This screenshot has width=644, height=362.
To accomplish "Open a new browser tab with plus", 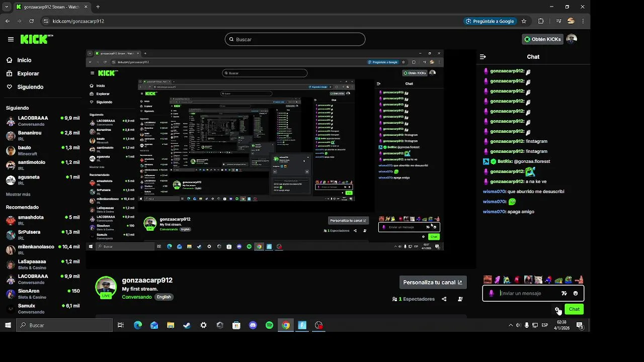I will click(x=98, y=7).
